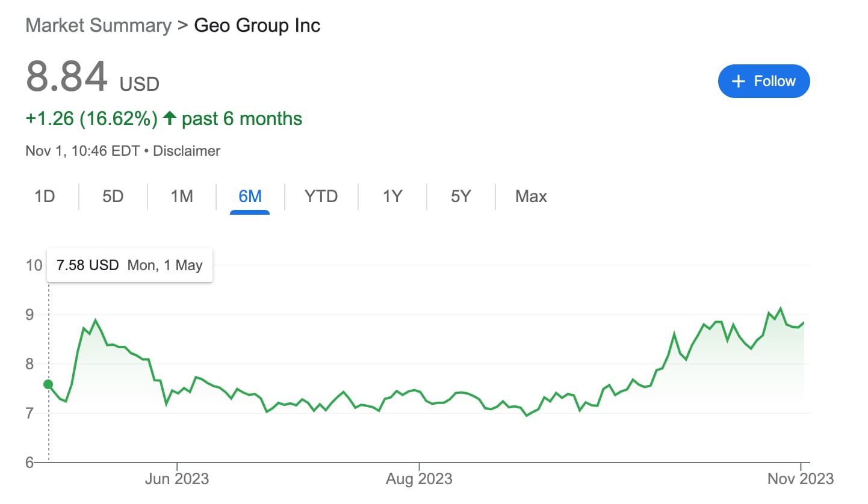The height and width of the screenshot is (504, 868).
Task: Click the Geo Group Inc title
Action: point(257,25)
